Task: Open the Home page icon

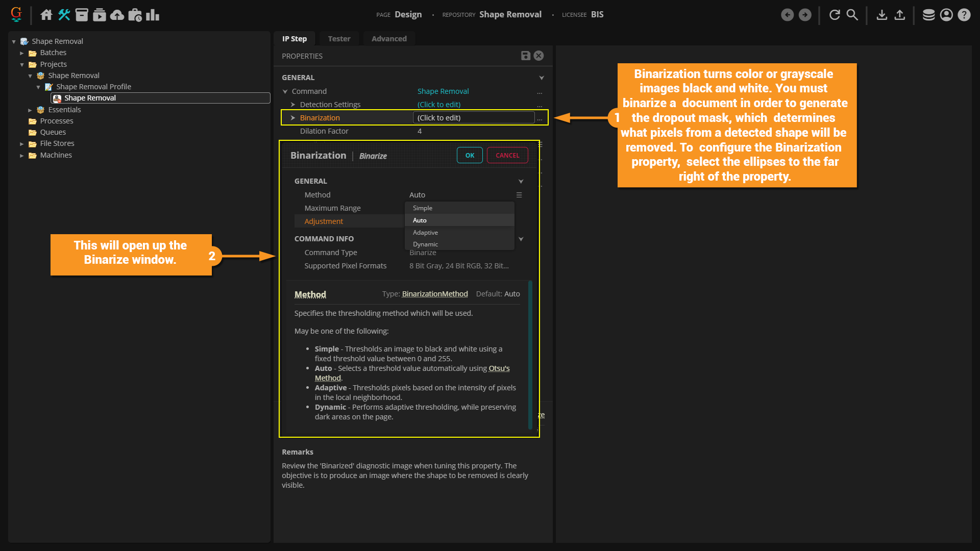Action: [46, 15]
